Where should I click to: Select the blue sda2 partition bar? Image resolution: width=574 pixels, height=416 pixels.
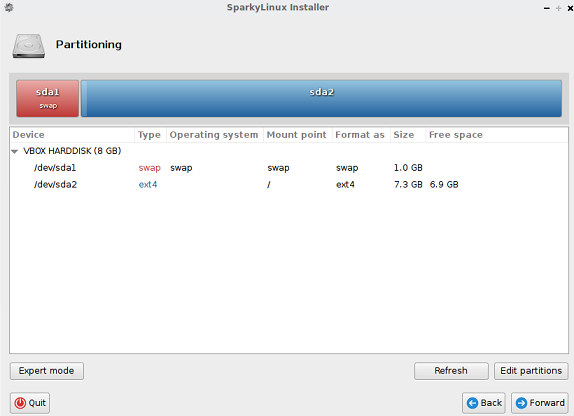coord(321,99)
